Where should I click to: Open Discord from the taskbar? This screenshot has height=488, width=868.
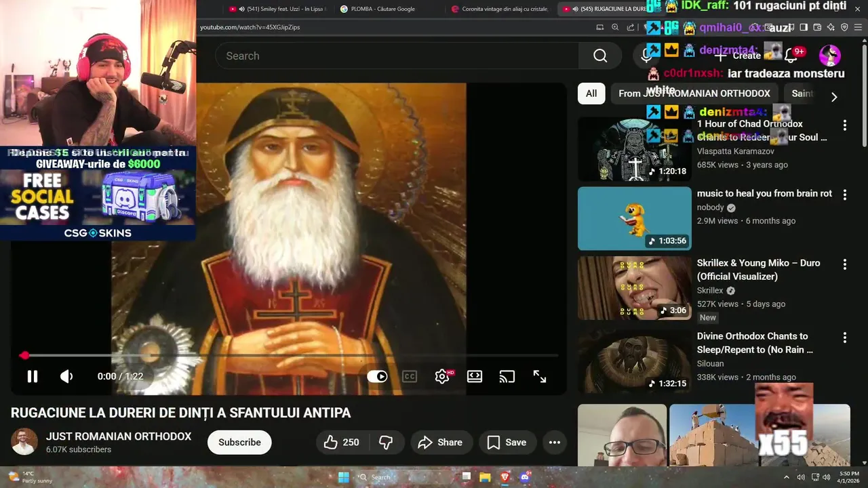point(524,477)
